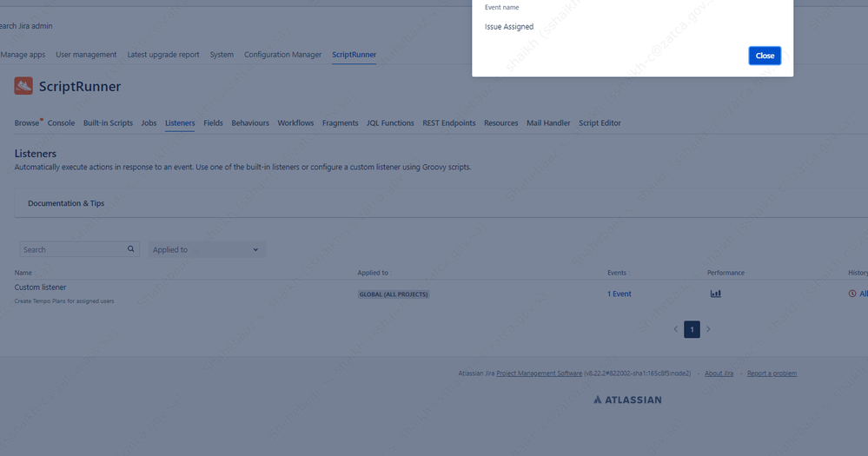Open the 1 Event link
The width and height of the screenshot is (868, 456).
(619, 294)
